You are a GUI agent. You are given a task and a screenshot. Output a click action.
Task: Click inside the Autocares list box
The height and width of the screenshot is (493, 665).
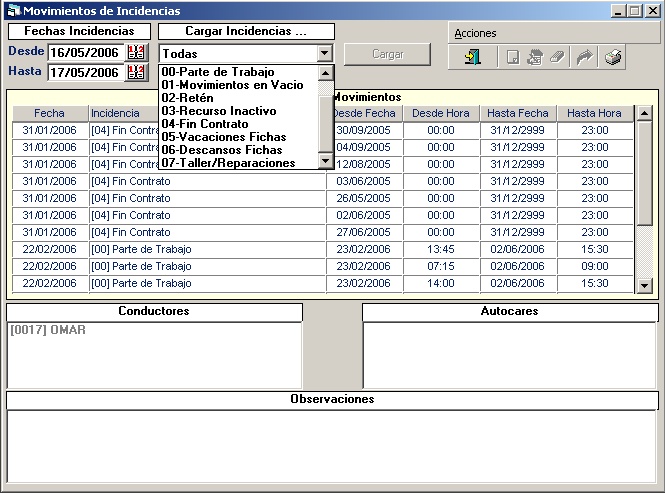tap(510, 356)
